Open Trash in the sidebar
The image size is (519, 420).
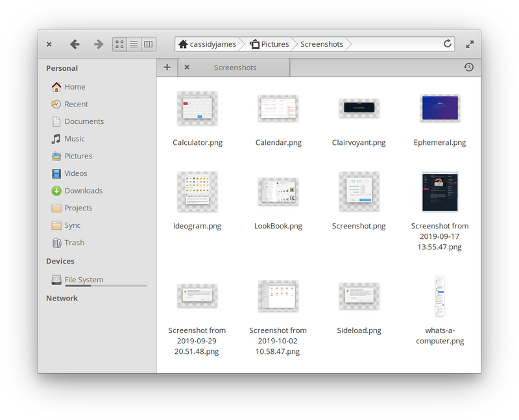point(96,243)
